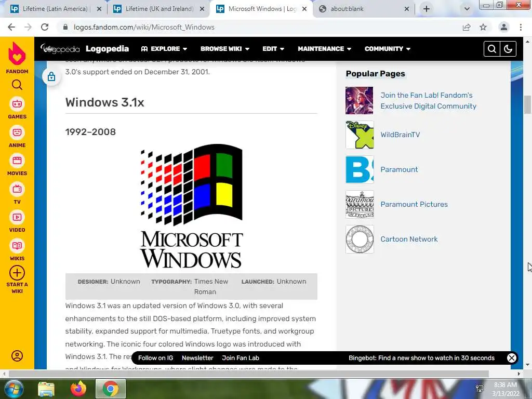Expand the Edit dropdown menu
The height and width of the screenshot is (399, 532).
pos(273,49)
